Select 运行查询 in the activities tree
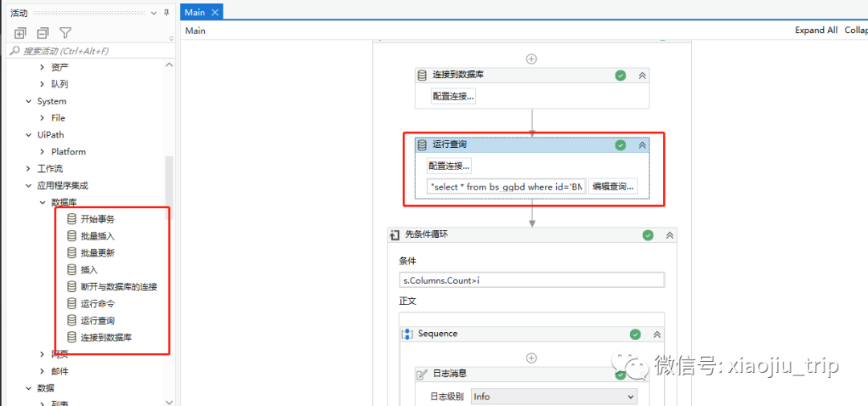Image resolution: width=868 pixels, height=406 pixels. 97,320
